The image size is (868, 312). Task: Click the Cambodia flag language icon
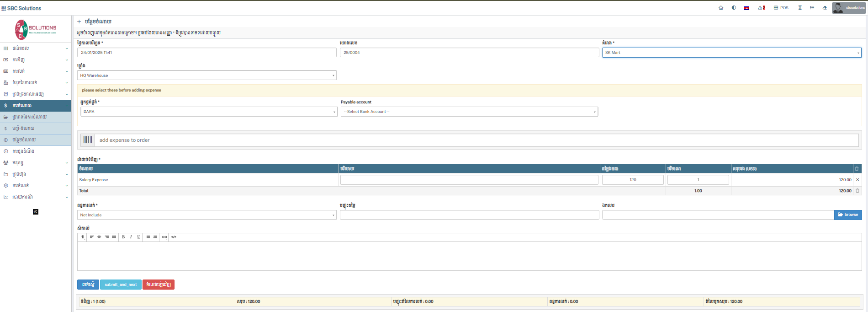click(746, 8)
